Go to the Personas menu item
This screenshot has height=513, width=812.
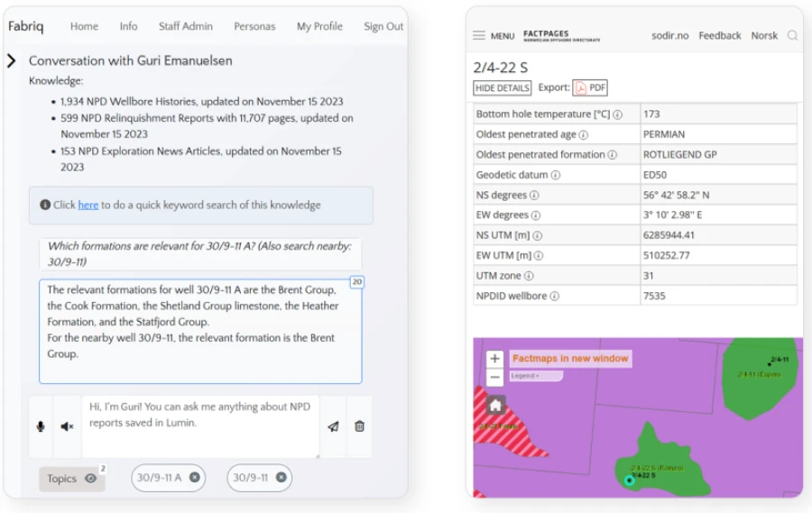(254, 26)
